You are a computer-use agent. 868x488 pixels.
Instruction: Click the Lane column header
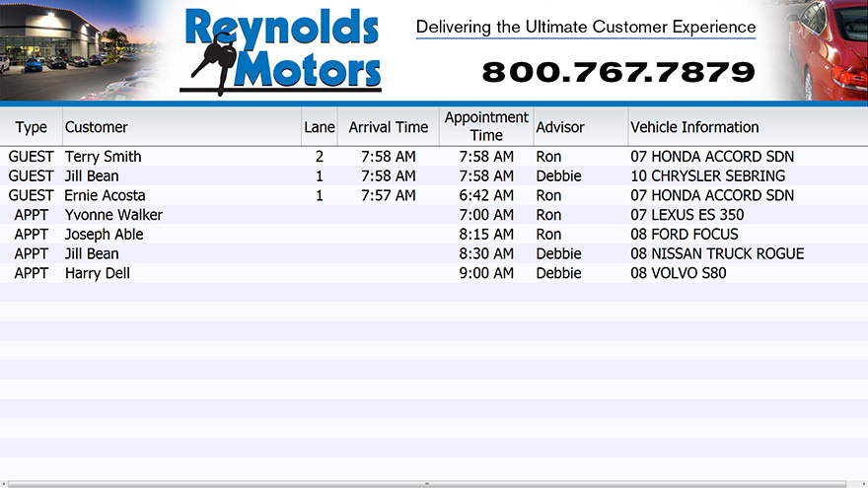320,127
